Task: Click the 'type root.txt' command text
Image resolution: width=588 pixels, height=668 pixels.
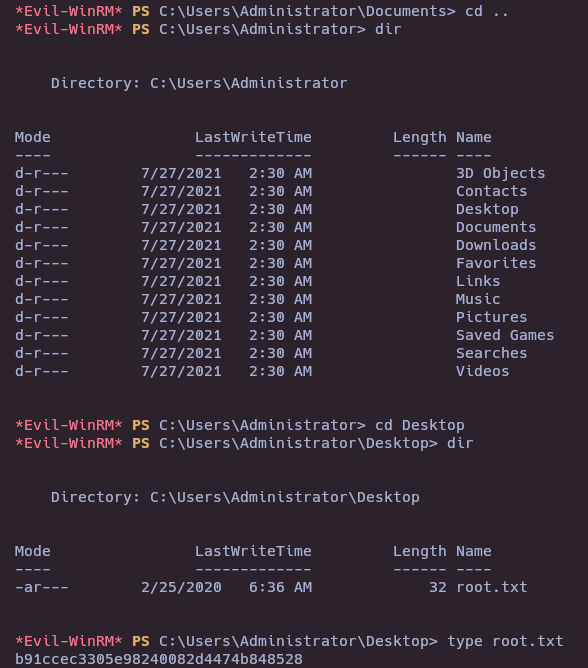Action: click(x=505, y=641)
